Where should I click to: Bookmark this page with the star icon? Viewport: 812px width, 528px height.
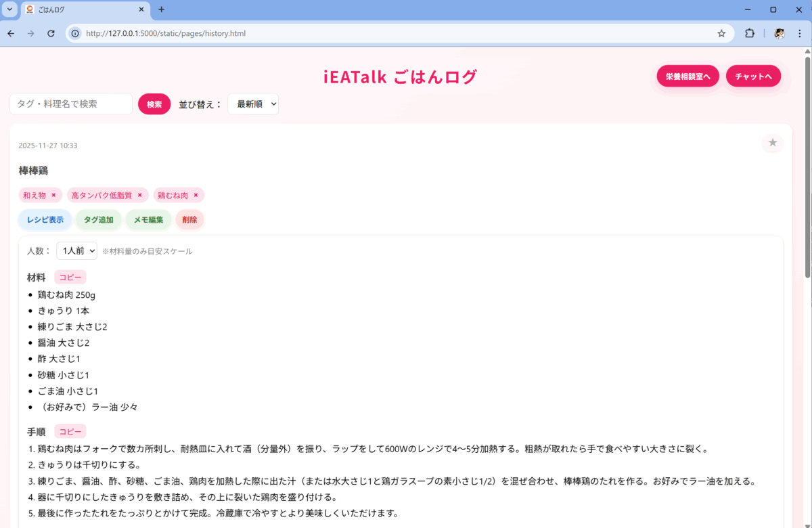pyautogui.click(x=721, y=33)
